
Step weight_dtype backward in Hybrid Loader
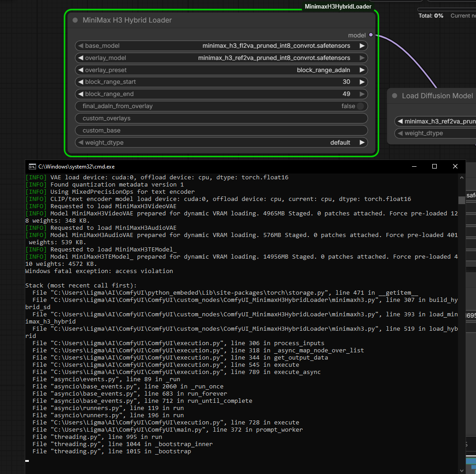pyautogui.click(x=80, y=143)
